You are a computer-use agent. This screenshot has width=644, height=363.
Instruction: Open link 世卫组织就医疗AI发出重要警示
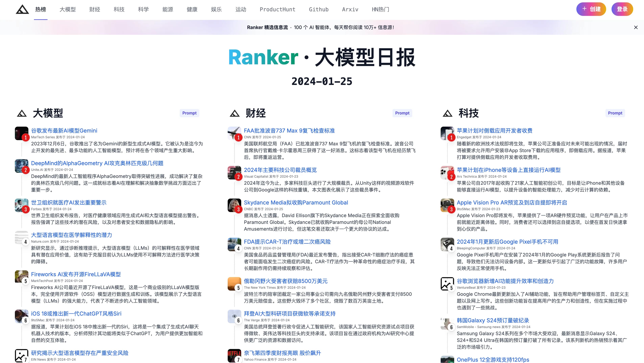pyautogui.click(x=69, y=202)
